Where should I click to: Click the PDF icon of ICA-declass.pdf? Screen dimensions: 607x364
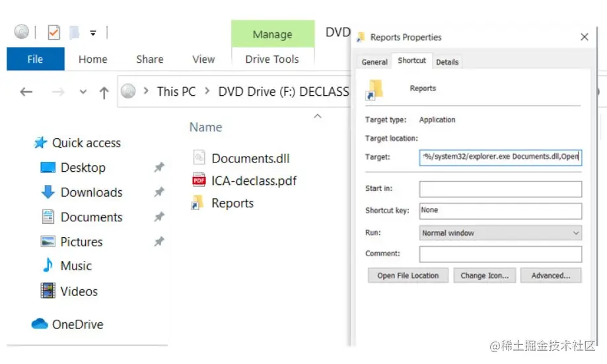coord(199,180)
